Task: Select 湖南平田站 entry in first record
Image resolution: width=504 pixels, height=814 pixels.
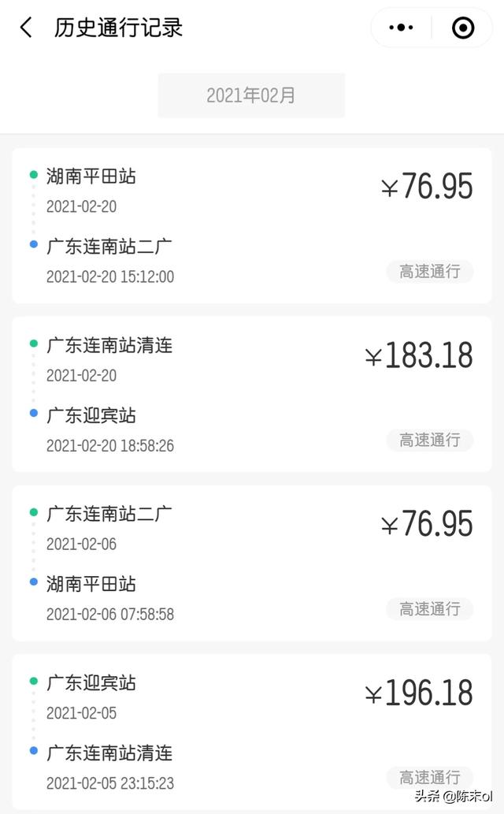Action: (91, 176)
